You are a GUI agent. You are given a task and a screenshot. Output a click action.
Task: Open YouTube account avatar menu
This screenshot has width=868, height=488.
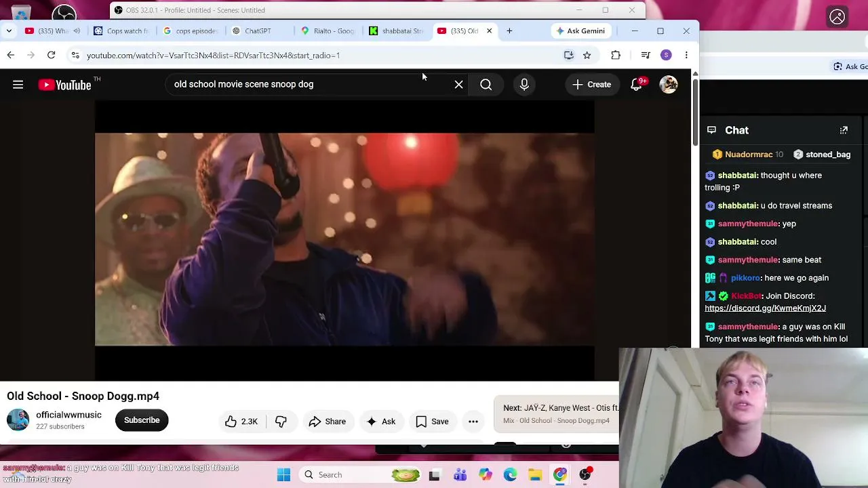(669, 85)
